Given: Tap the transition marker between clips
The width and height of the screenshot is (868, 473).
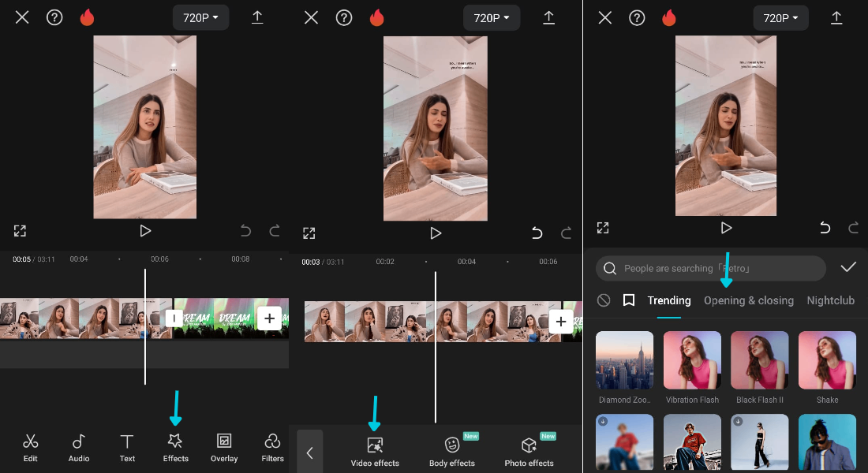Looking at the screenshot, I should [x=174, y=318].
